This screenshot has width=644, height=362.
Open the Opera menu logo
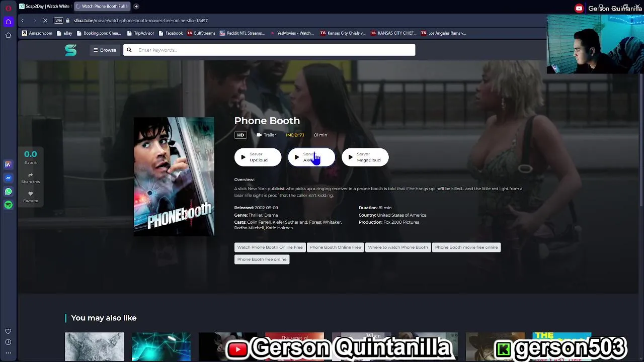[x=8, y=8]
